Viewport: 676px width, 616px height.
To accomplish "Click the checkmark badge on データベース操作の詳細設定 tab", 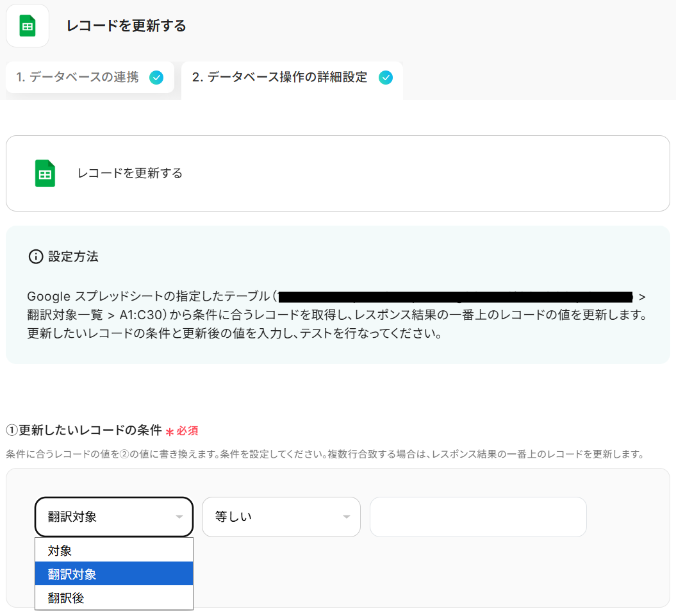I will coord(386,78).
